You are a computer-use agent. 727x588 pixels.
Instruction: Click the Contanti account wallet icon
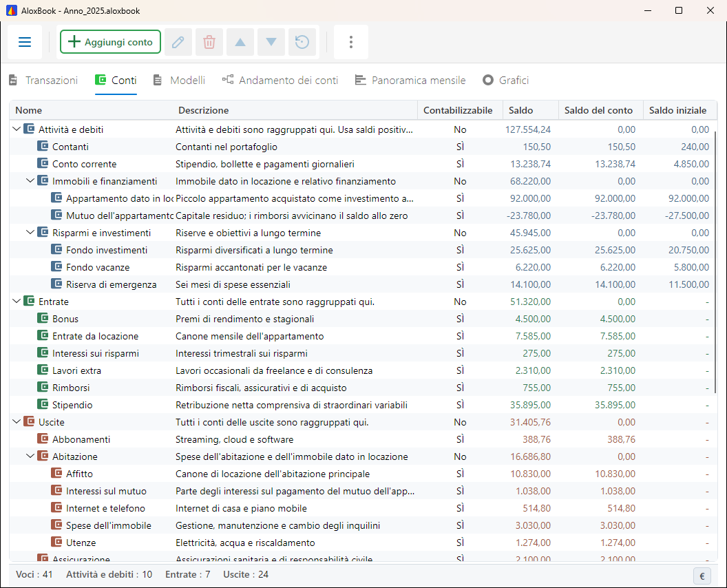(43, 147)
